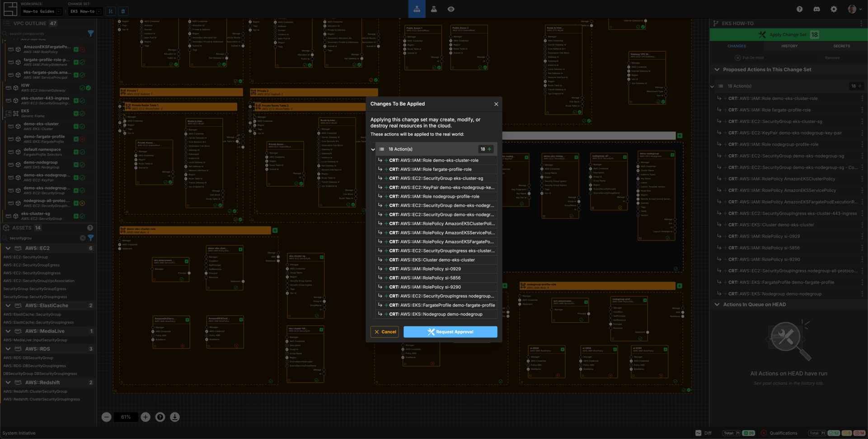Click the 14 failed qualifications badge
The height and width of the screenshot is (439, 868).
pos(859,433)
